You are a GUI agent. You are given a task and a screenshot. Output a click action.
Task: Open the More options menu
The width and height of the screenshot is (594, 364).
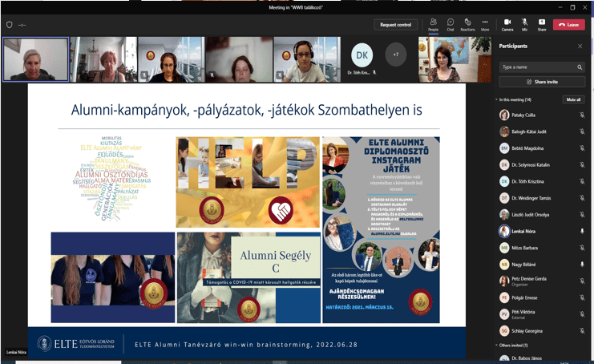(x=485, y=25)
